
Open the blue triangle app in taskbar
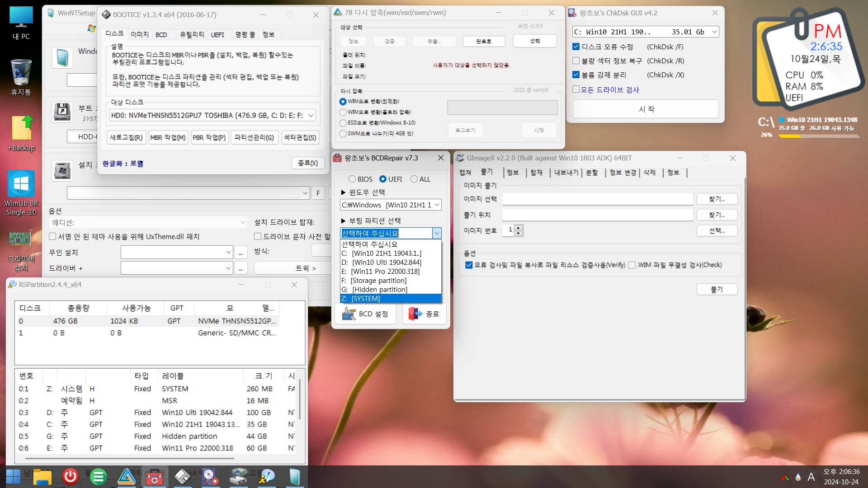point(127,476)
